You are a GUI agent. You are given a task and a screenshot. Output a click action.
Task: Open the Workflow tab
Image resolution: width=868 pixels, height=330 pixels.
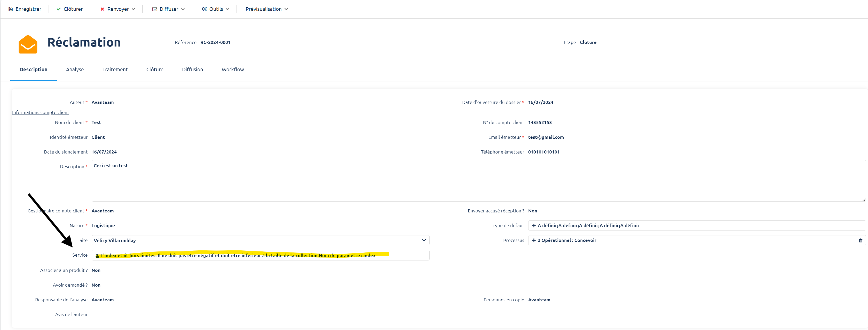233,70
